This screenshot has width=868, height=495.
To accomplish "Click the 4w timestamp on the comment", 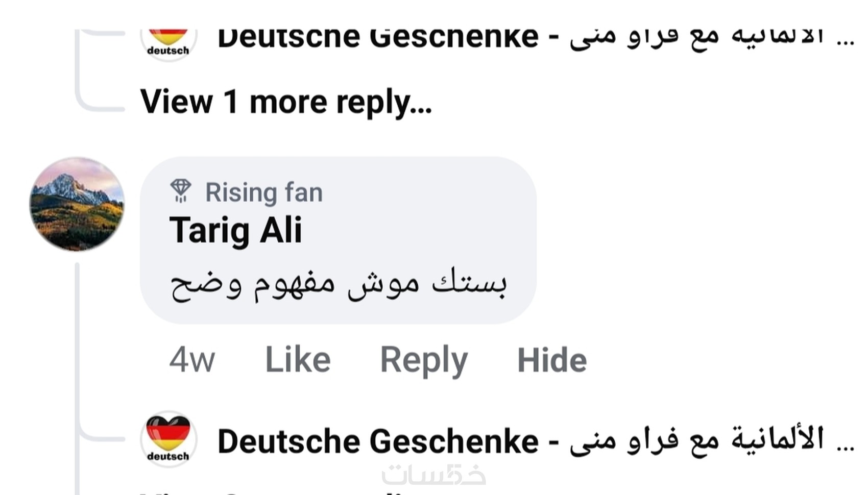I will (192, 360).
